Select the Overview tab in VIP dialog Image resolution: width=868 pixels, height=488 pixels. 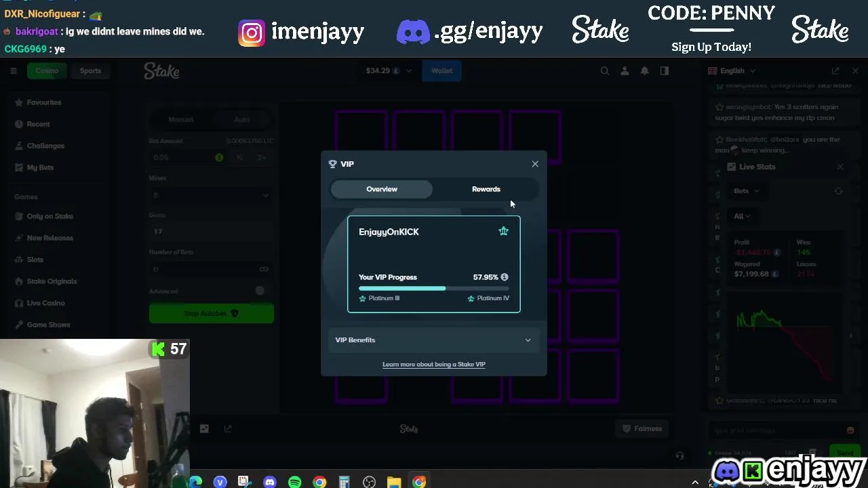click(x=382, y=189)
